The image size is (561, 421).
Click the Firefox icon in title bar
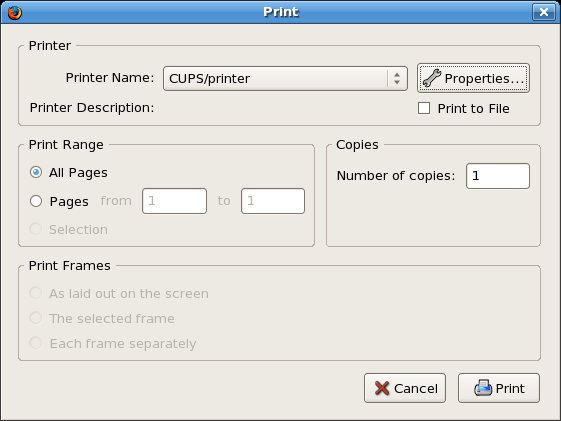coord(15,13)
